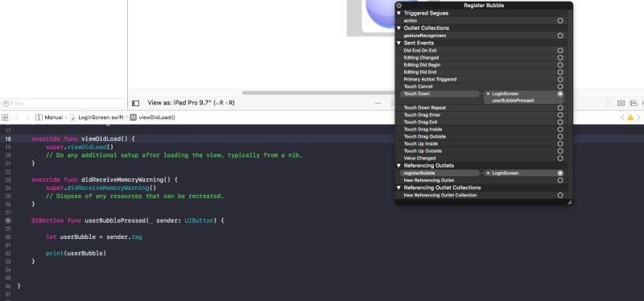Collapse the Triggered Segues section

click(x=398, y=13)
